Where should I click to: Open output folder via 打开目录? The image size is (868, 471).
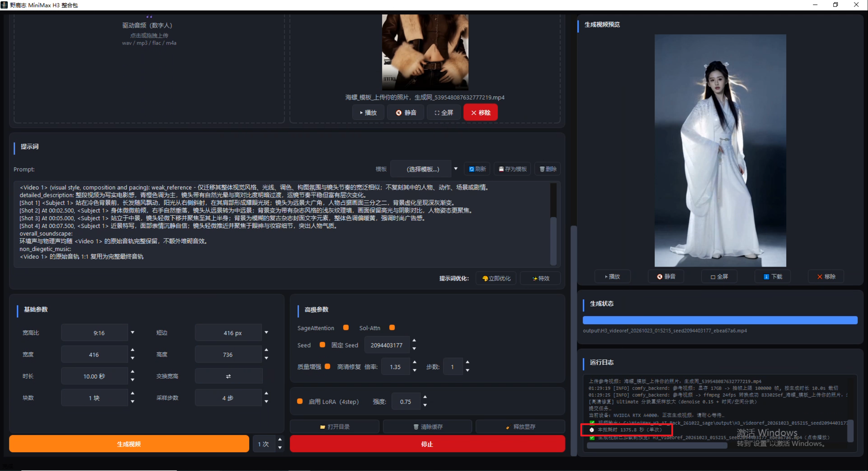334,427
